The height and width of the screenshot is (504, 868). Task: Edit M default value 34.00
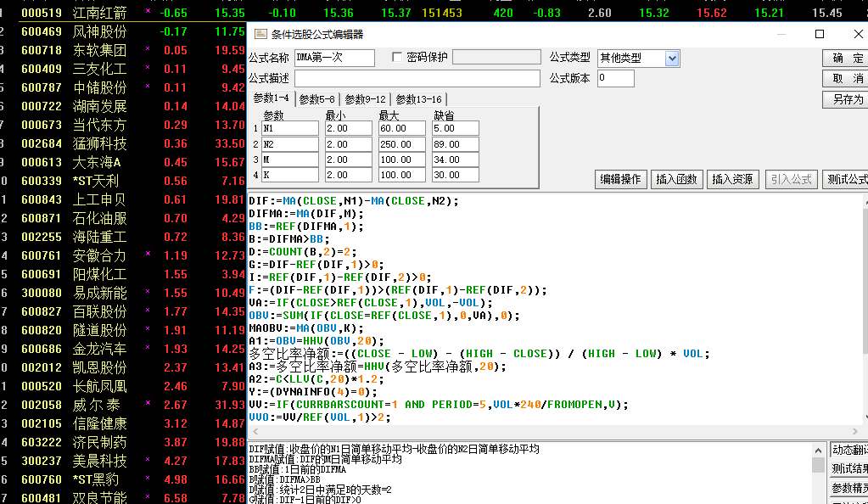(455, 160)
